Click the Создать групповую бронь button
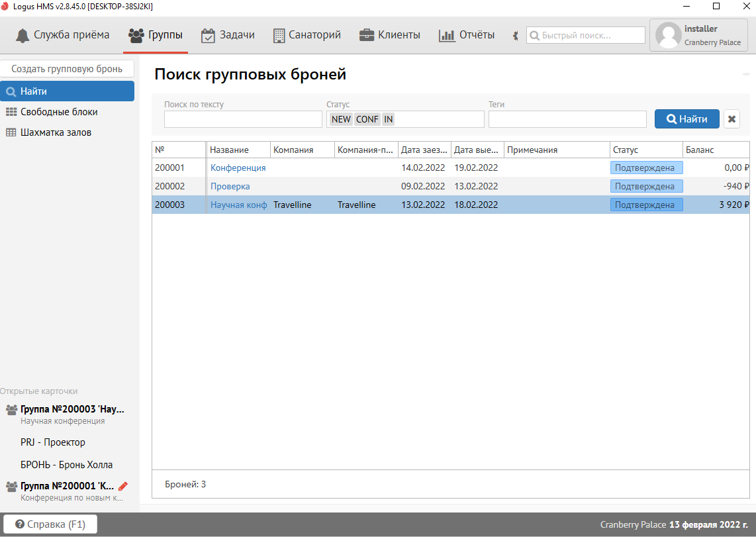Screen dimensions: 756x537 (x=67, y=69)
